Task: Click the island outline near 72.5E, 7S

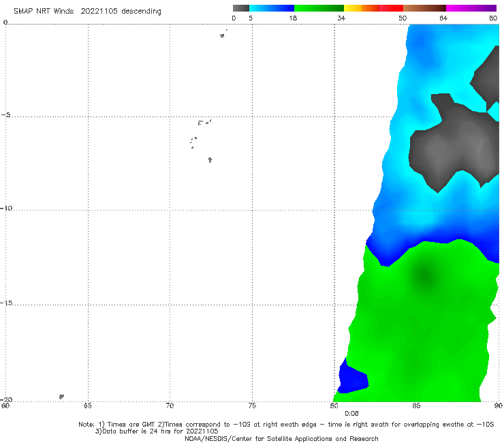Action: pos(210,160)
